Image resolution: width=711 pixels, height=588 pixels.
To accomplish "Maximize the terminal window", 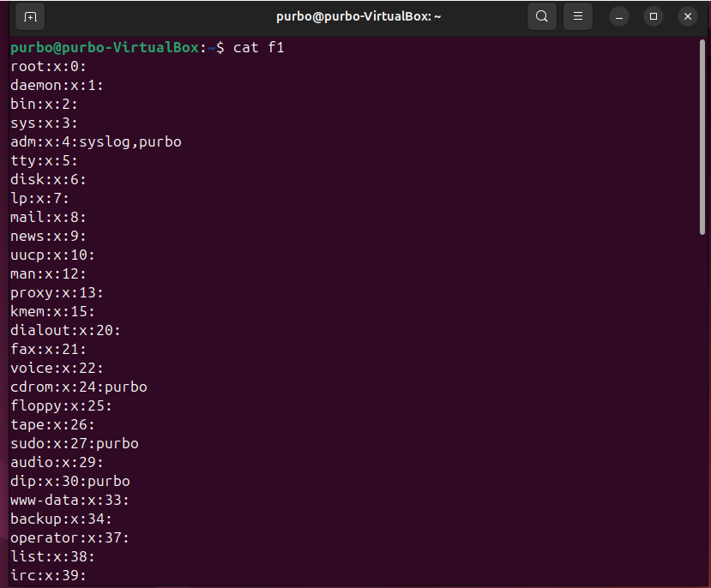I will pos(654,17).
